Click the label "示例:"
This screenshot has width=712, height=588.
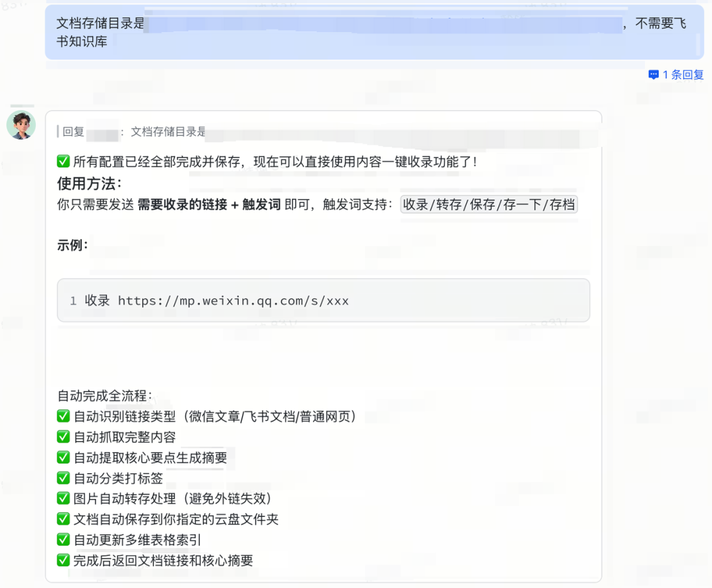(73, 245)
